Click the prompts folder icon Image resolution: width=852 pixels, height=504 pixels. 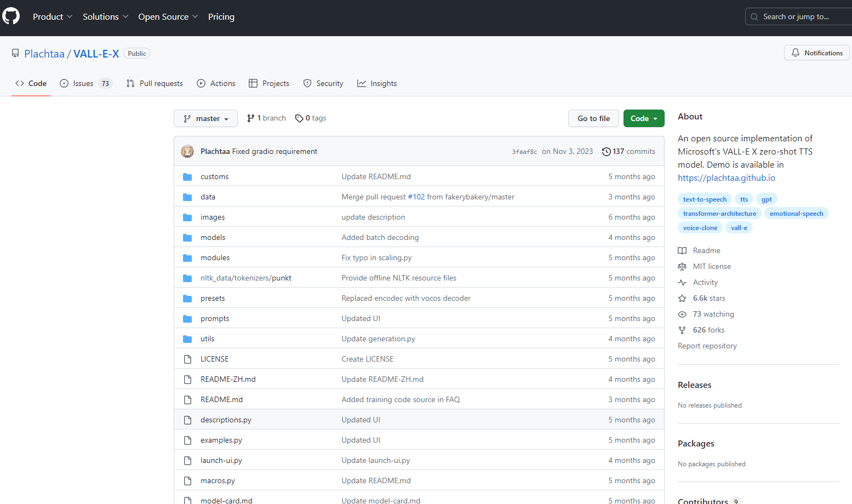tap(187, 318)
